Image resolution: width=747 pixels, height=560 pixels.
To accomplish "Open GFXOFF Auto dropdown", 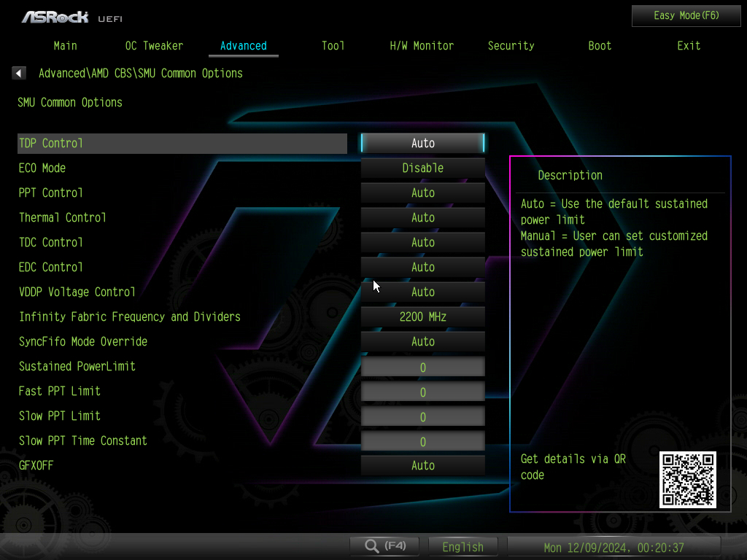I will (422, 465).
